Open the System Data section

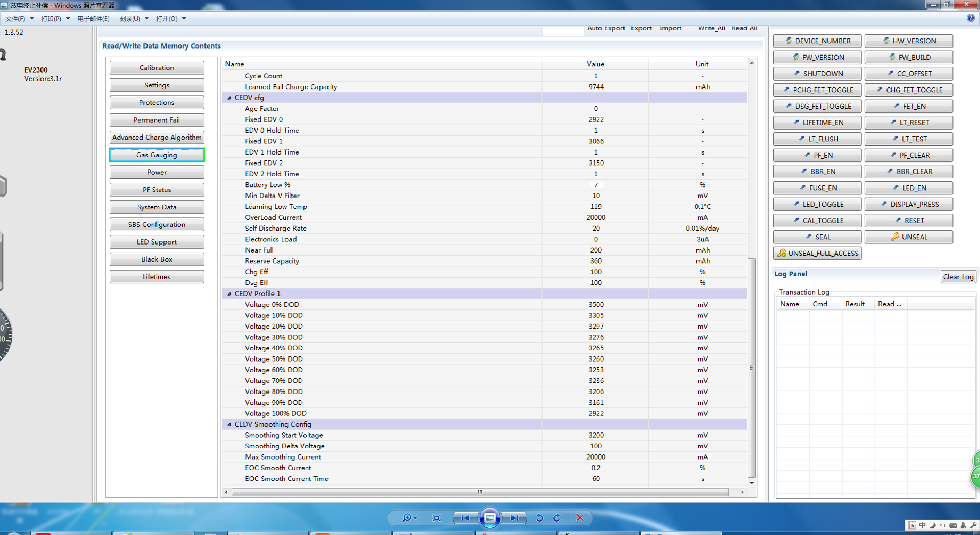click(x=157, y=207)
